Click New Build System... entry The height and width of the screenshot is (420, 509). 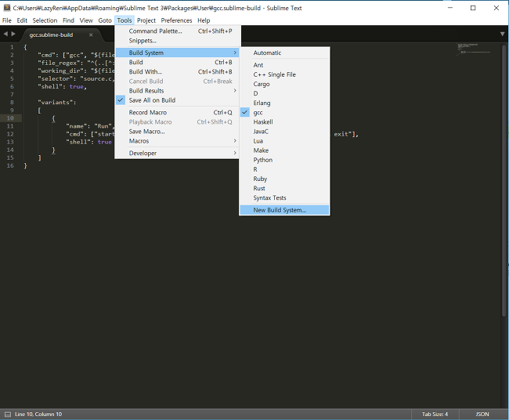tap(284, 210)
